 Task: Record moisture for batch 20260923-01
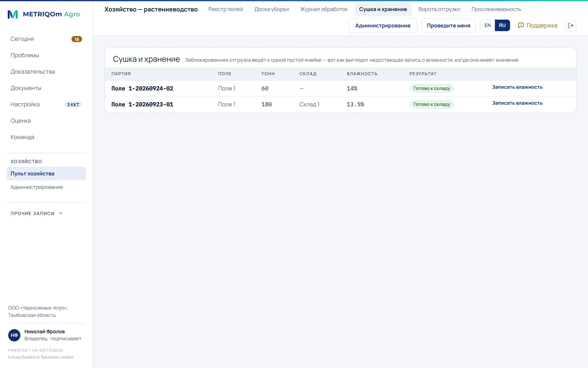[517, 103]
